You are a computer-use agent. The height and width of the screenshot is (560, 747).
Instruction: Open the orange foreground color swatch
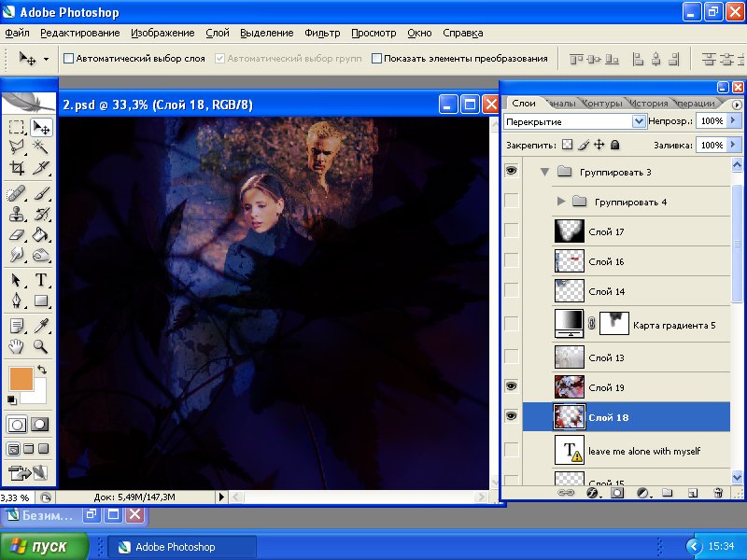(20, 378)
